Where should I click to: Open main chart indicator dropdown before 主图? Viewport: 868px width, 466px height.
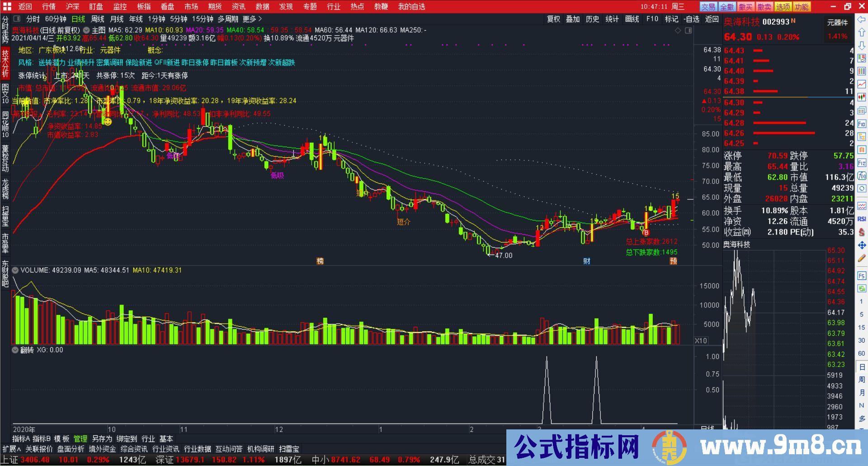coord(86,30)
